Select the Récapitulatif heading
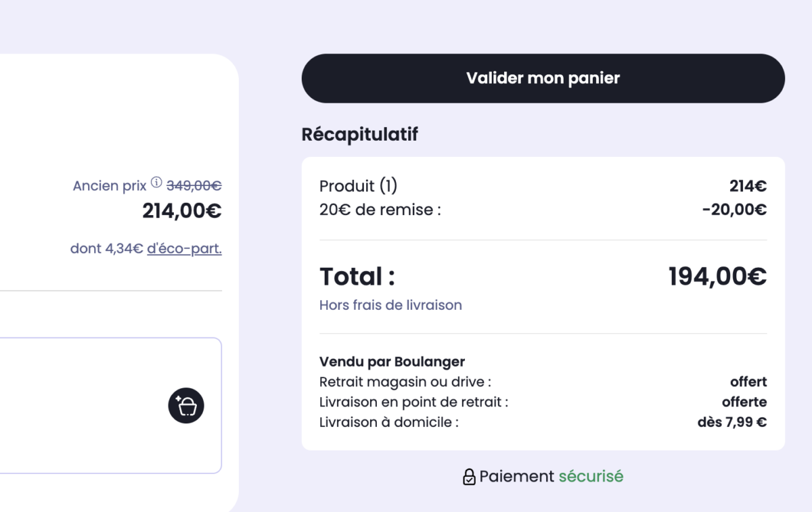Image resolution: width=812 pixels, height=512 pixels. (x=359, y=135)
